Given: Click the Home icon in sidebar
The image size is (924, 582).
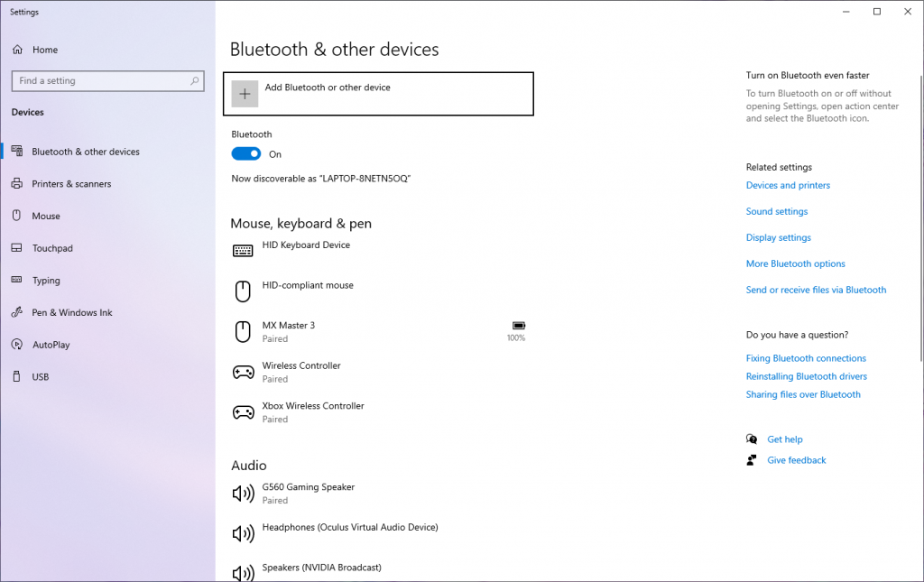Looking at the screenshot, I should [x=16, y=50].
